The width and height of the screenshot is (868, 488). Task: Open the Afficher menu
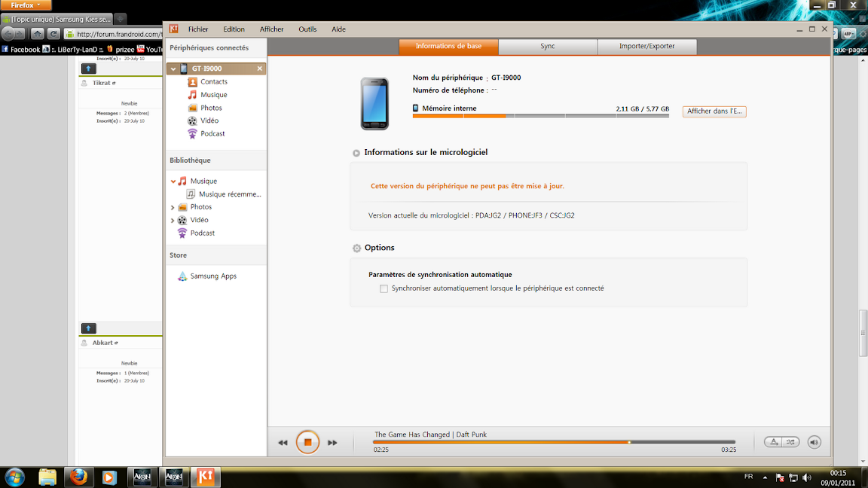[272, 29]
